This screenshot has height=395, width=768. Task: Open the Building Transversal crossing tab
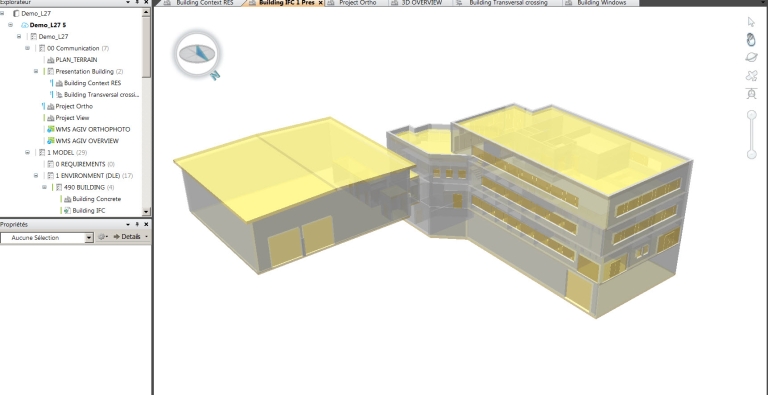[507, 3]
